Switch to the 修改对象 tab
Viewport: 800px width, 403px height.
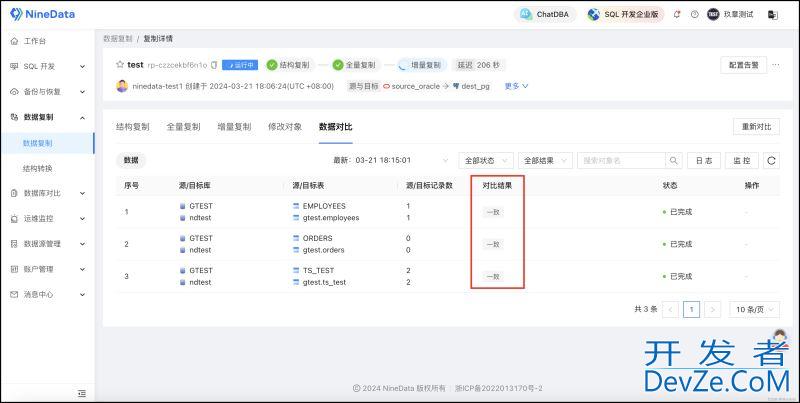(x=285, y=127)
